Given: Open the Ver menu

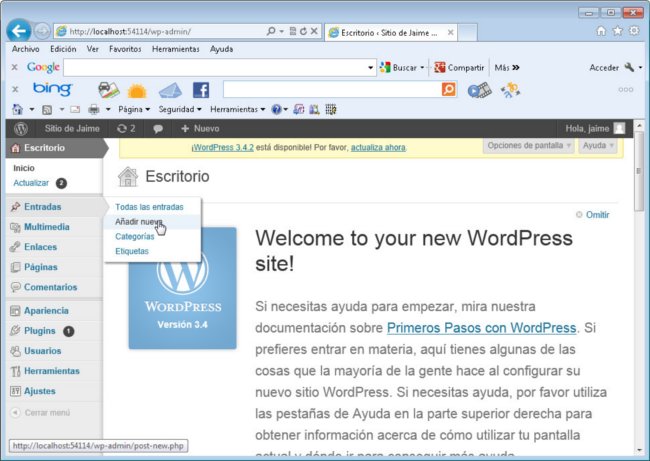Looking at the screenshot, I should (x=92, y=49).
